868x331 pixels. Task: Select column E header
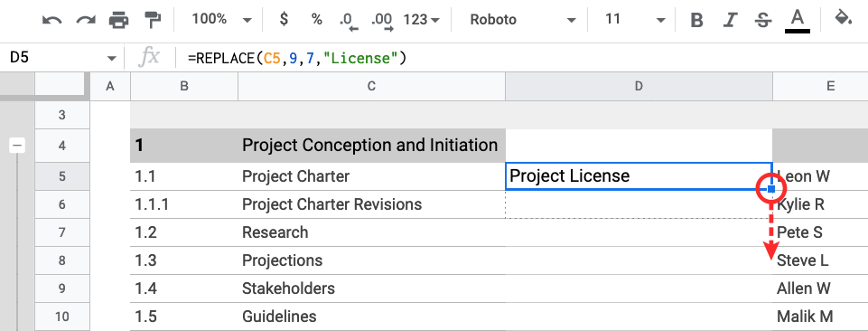pos(820,86)
